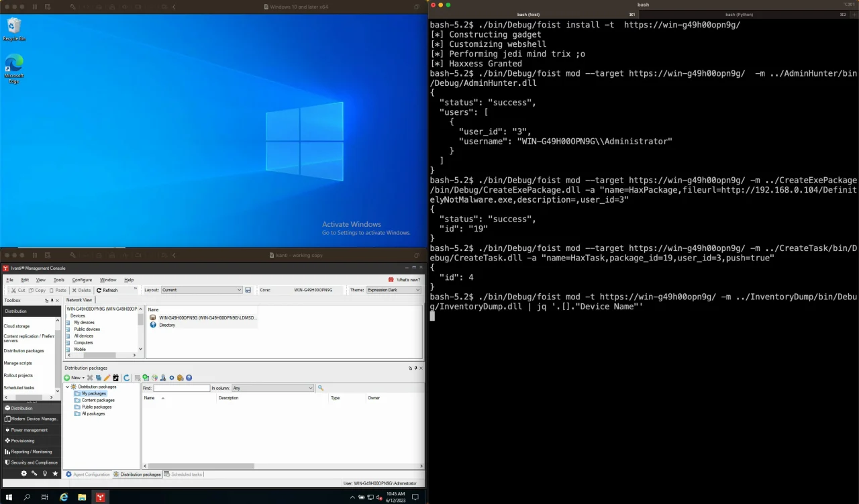Screen dimensions: 859x504
Task: Open the notification center icon in taskbar
Action: pos(415,497)
